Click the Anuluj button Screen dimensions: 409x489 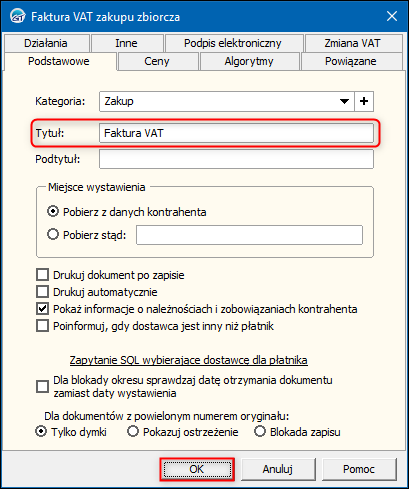(x=278, y=469)
